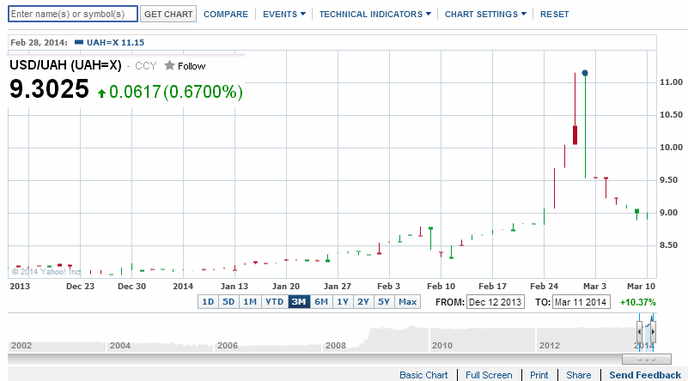Open the Events dropdown menu
This screenshot has width=688, height=381.
[x=284, y=14]
